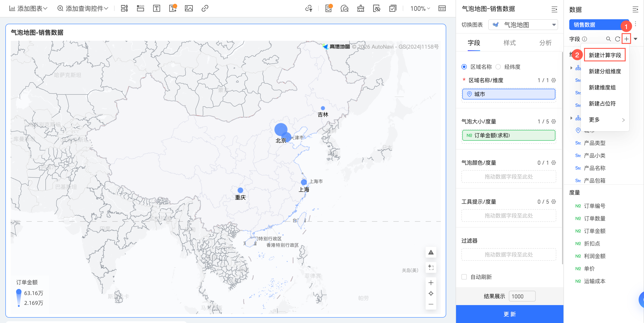Screen dimensions: 644x323
Task: Click the map zoom in plus button
Action: (x=431, y=283)
